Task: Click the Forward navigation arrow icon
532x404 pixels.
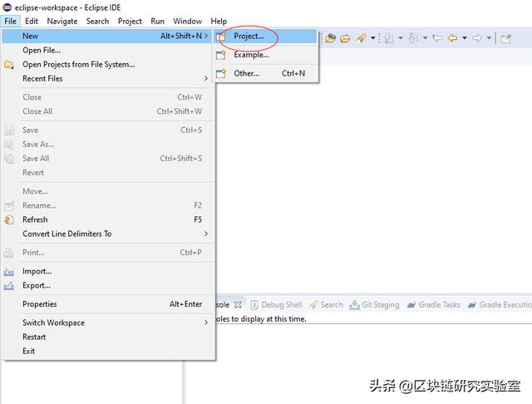Action: tap(477, 38)
